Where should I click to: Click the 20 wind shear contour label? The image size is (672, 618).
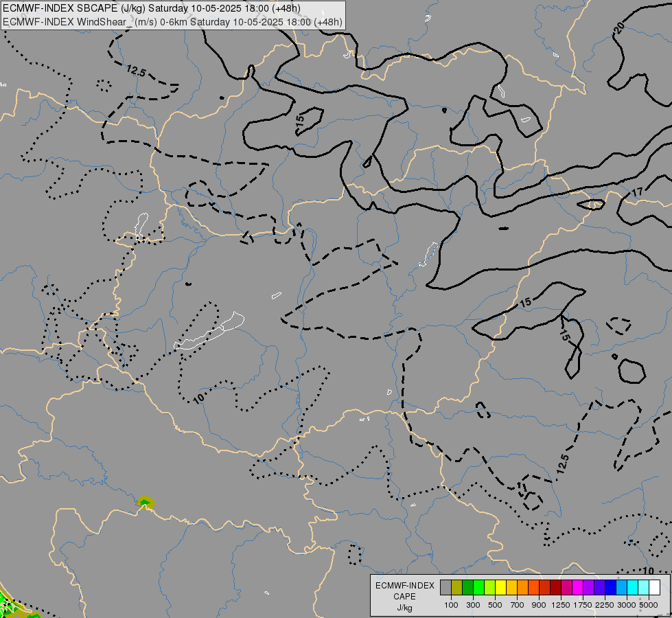[x=620, y=28]
